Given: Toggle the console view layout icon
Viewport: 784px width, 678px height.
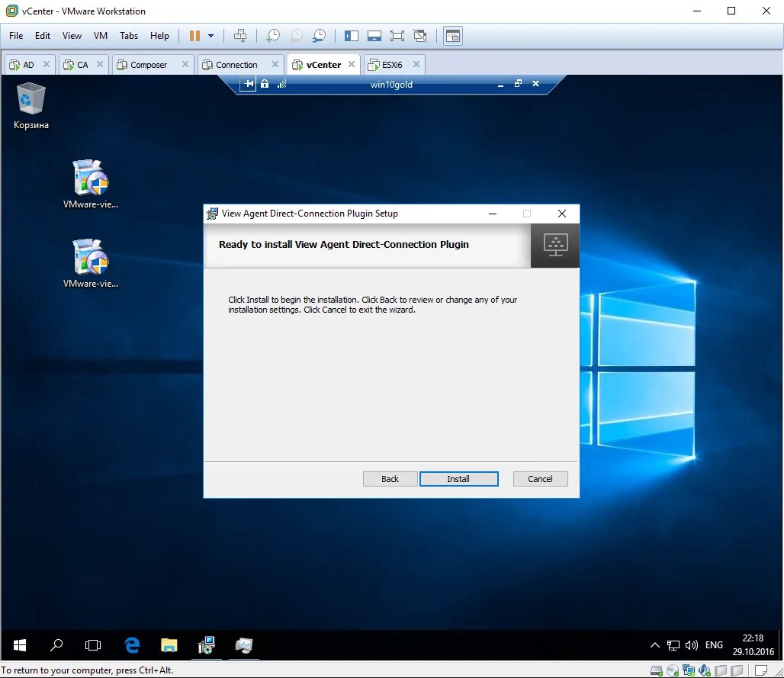Looking at the screenshot, I should 453,35.
